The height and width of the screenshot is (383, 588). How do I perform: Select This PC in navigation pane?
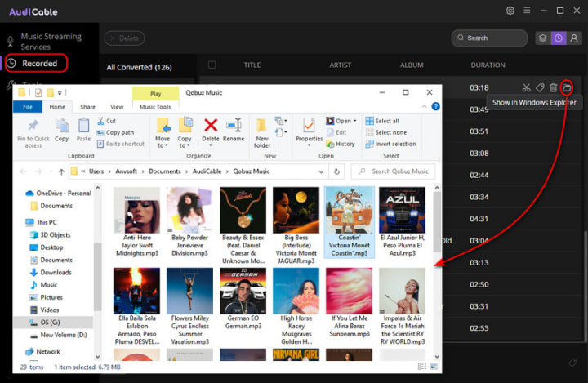[x=42, y=222]
